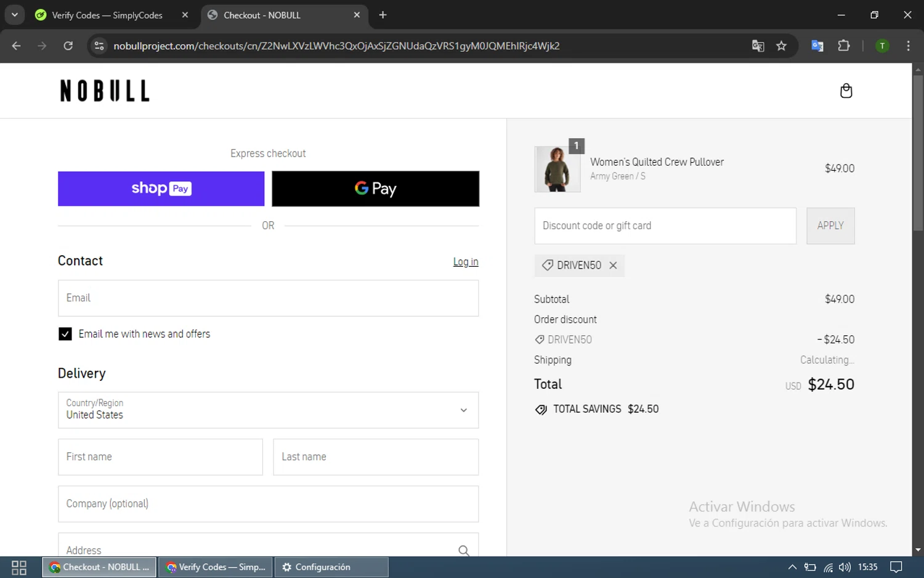
Task: Open the translate page icon in address bar
Action: (758, 46)
